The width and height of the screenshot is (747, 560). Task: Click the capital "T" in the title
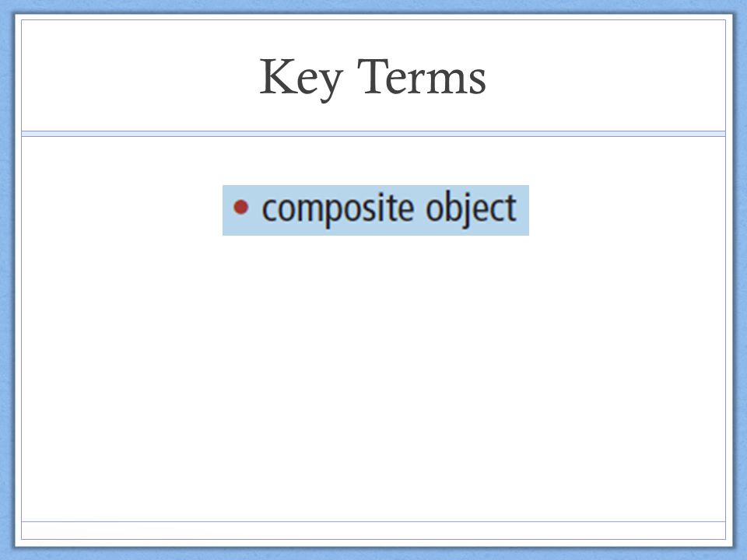(373, 75)
